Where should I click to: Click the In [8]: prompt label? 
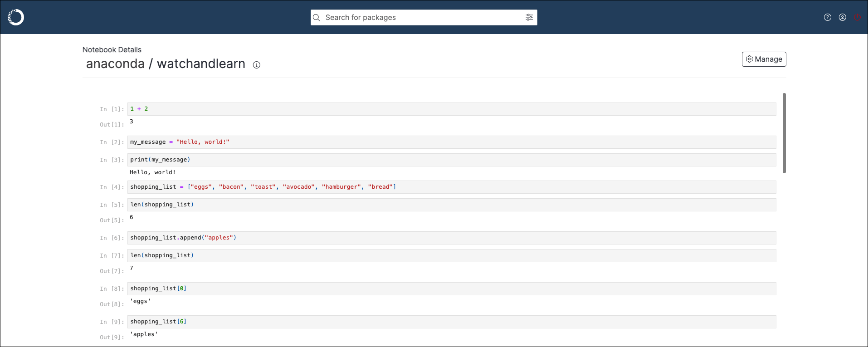point(112,289)
